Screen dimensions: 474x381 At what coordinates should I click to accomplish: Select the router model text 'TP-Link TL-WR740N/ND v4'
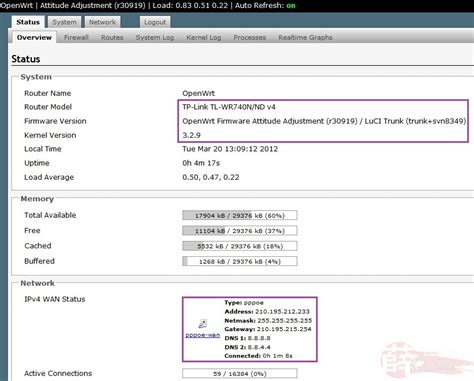(229, 107)
